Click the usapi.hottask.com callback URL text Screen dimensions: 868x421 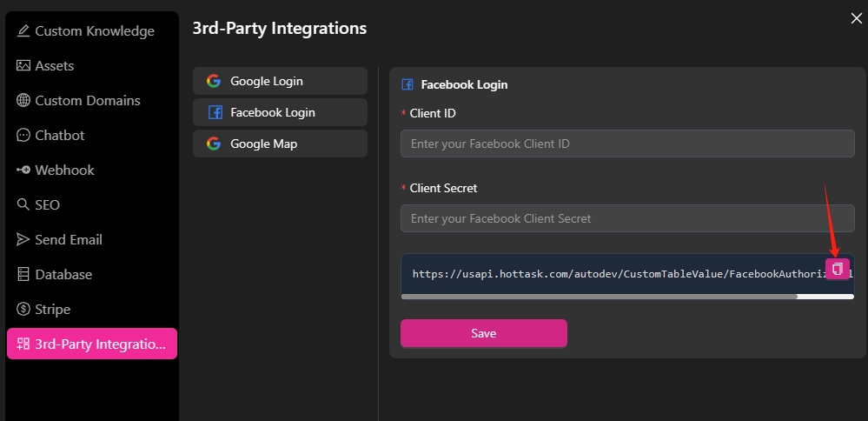click(x=619, y=273)
